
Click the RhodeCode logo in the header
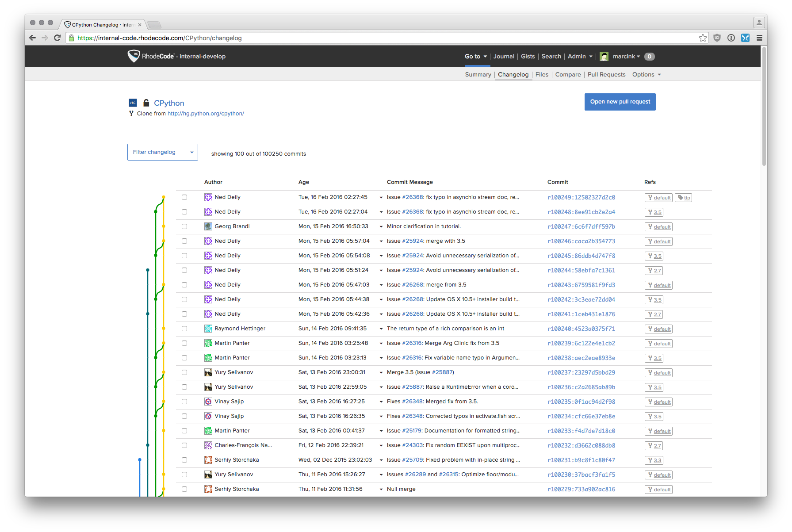coord(135,56)
